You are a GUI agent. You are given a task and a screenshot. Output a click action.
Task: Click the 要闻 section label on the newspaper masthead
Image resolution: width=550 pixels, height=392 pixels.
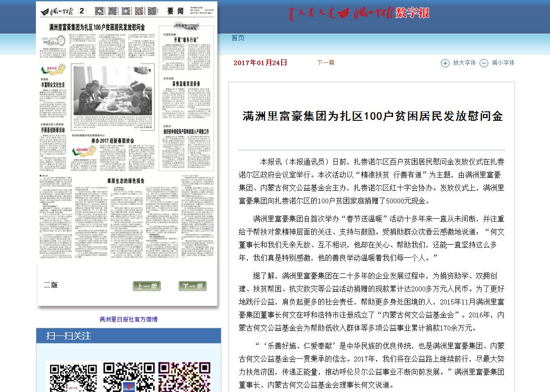(176, 11)
